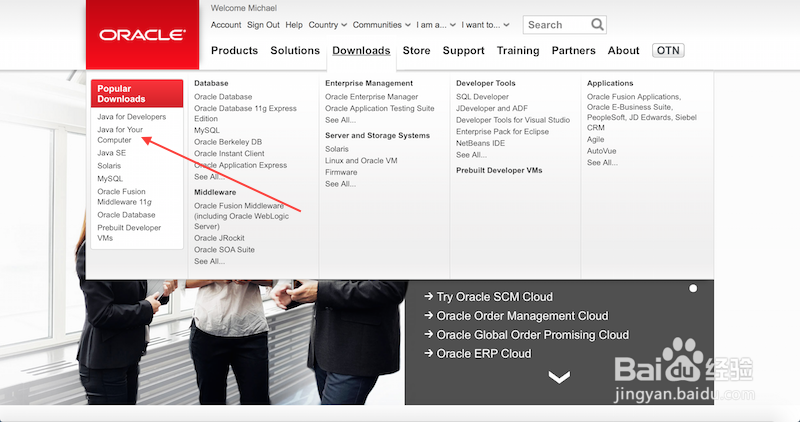
Task: Open Oracle Berkeley DB link
Action: [x=228, y=142]
